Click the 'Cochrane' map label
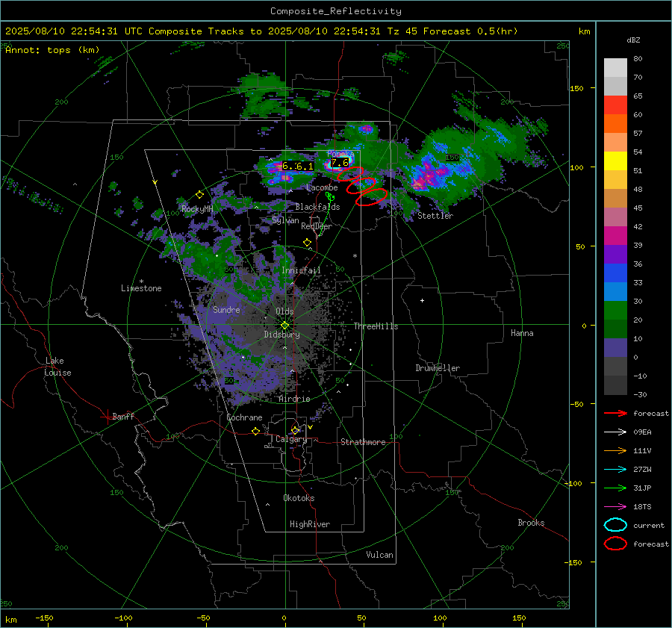 (x=244, y=417)
